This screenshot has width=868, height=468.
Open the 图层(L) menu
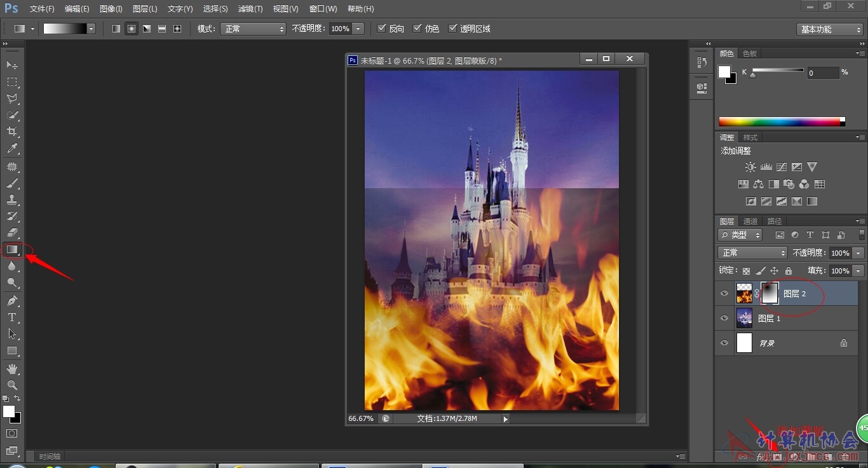coord(145,9)
